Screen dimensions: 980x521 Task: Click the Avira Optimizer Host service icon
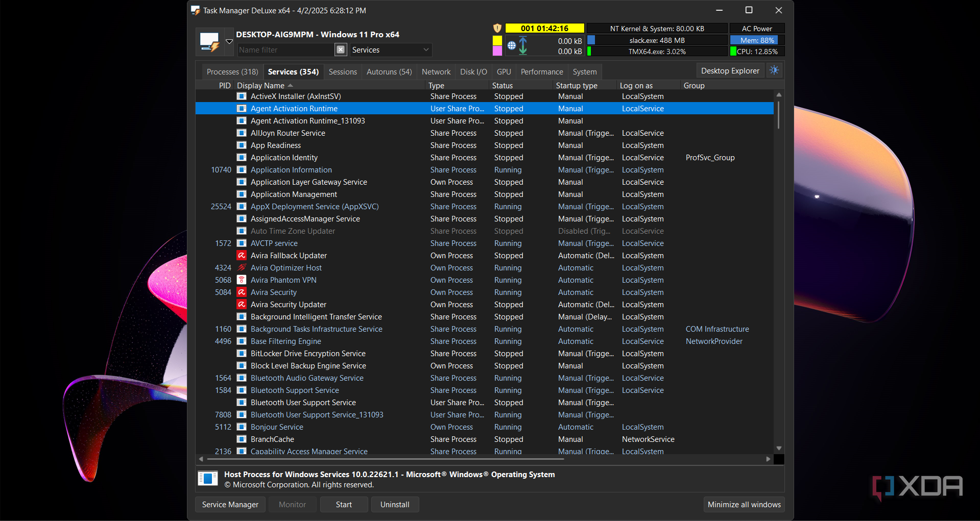pyautogui.click(x=242, y=268)
